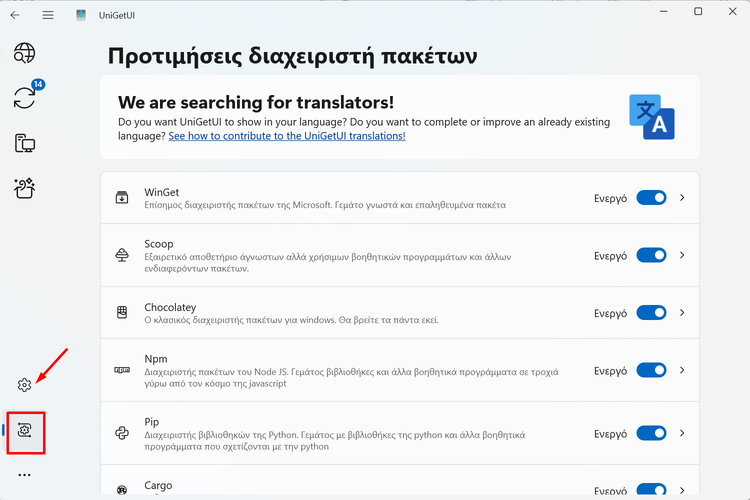
Task: Open Software Updates with 14 badge
Action: tap(24, 98)
